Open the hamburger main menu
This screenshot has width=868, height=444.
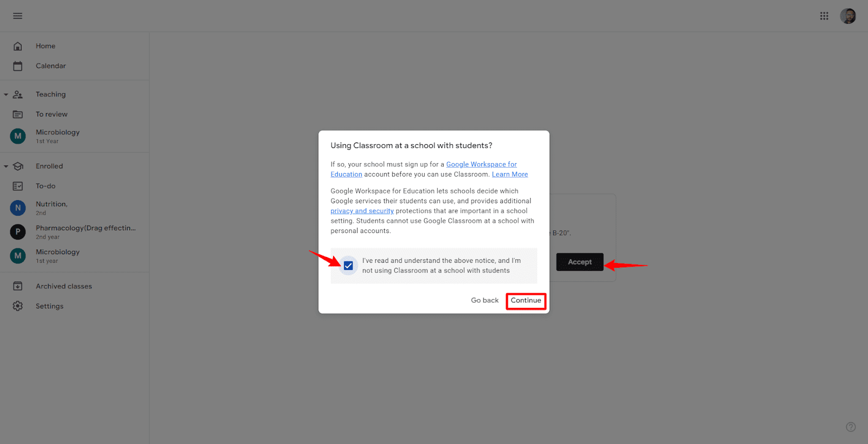[18, 16]
